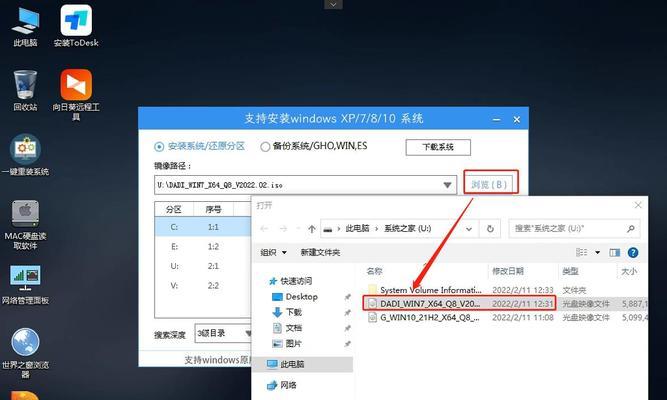The image size is (667, 400).
Task: Close the installer window
Action: [516, 120]
